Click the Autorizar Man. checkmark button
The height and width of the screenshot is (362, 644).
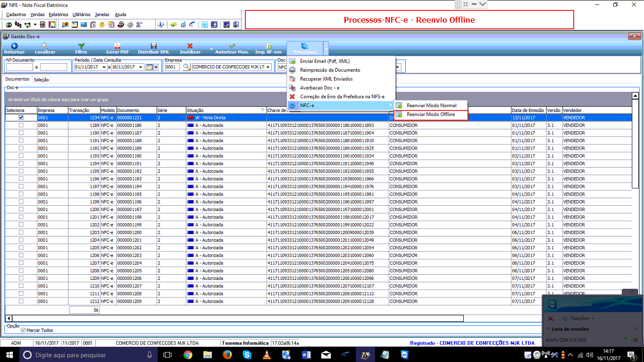(232, 48)
